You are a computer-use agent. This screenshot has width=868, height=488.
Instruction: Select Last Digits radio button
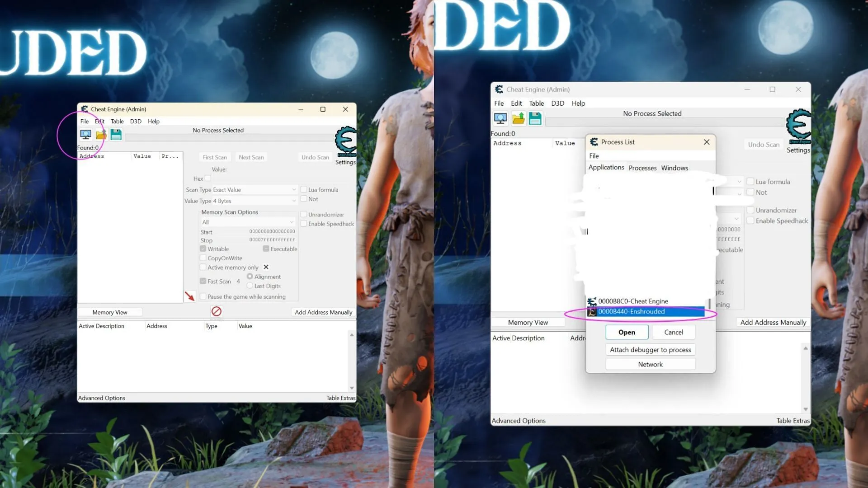(250, 286)
